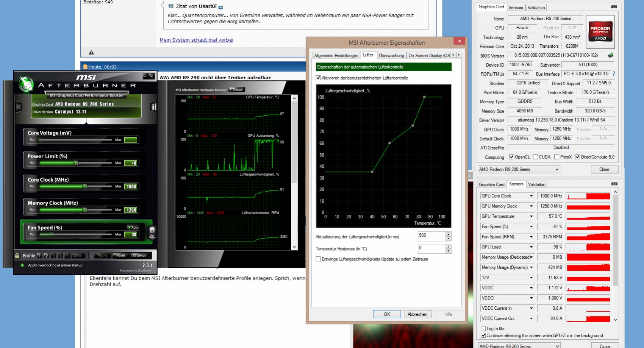Screen dimensions: 644x348
Task: Open the Mein System schaut mal vorbei link
Action: click(x=196, y=40)
